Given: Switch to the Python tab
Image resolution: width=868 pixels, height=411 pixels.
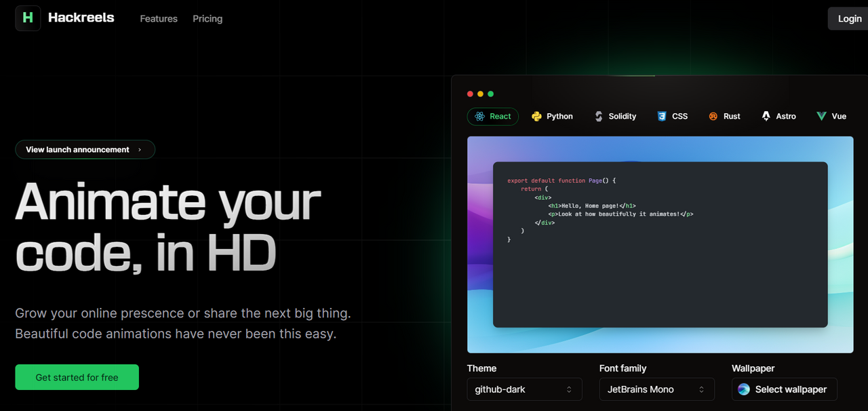Looking at the screenshot, I should 552,117.
